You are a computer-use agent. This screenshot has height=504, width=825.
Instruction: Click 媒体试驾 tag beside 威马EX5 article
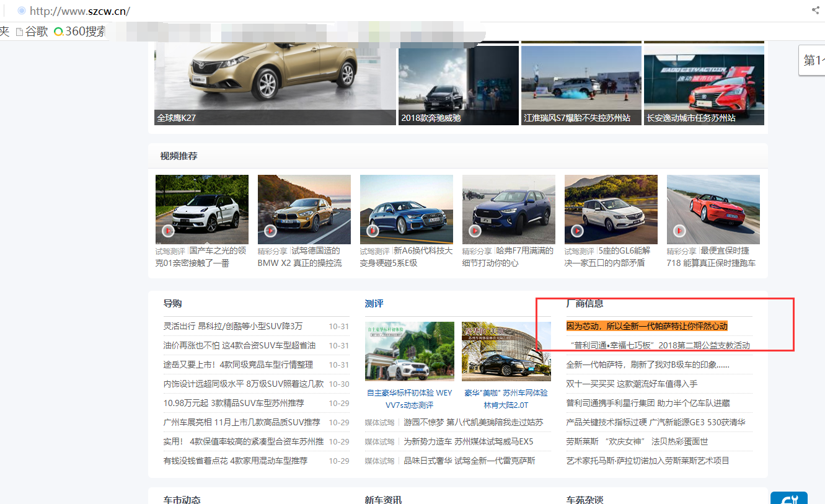pos(379,441)
